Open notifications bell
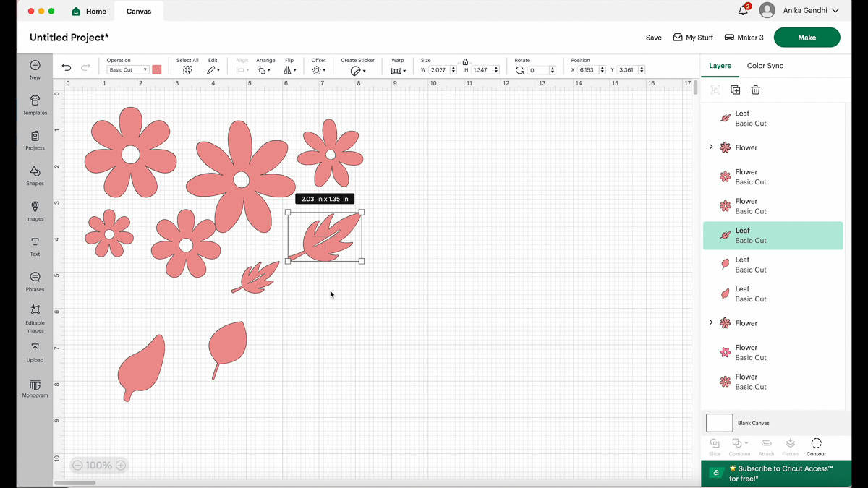The height and width of the screenshot is (488, 868). click(743, 10)
